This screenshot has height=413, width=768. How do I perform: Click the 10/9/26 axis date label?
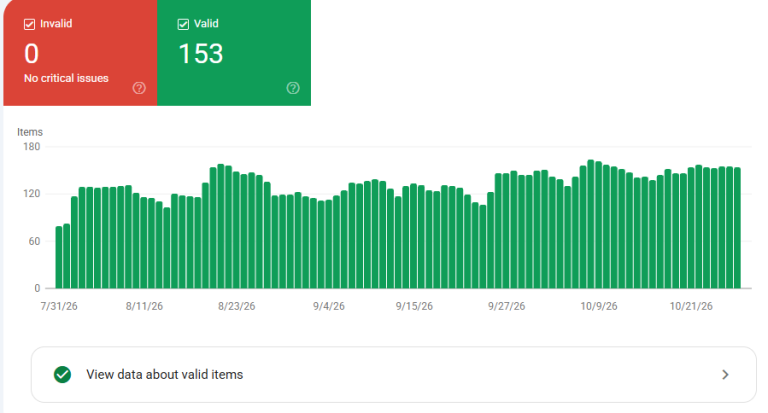click(599, 306)
